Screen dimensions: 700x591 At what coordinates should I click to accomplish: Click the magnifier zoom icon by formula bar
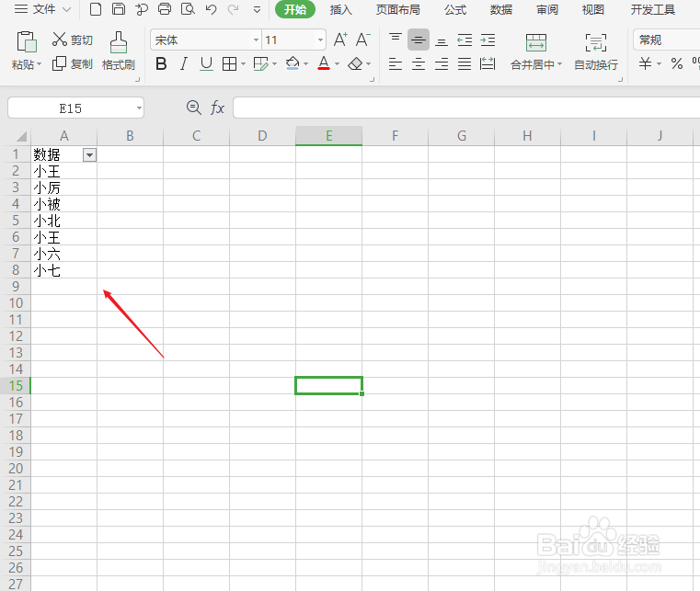coord(194,108)
